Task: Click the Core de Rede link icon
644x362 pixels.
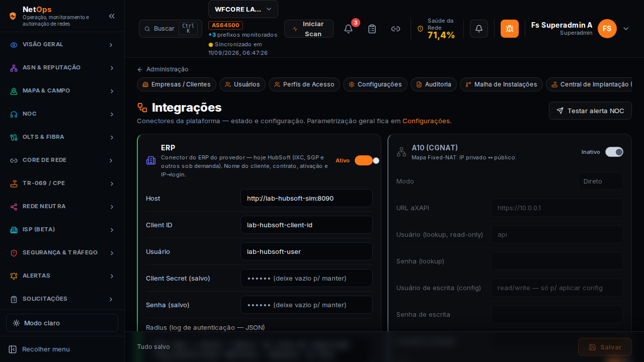Action: point(14,160)
